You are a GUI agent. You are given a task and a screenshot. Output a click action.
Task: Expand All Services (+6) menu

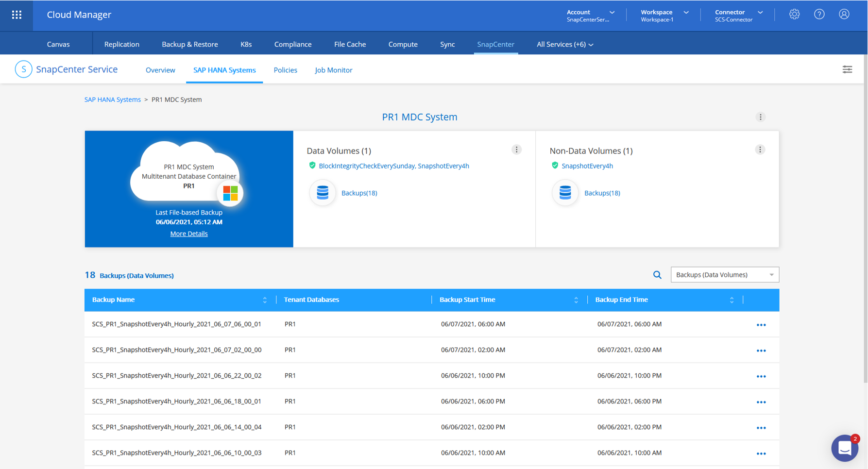(564, 44)
